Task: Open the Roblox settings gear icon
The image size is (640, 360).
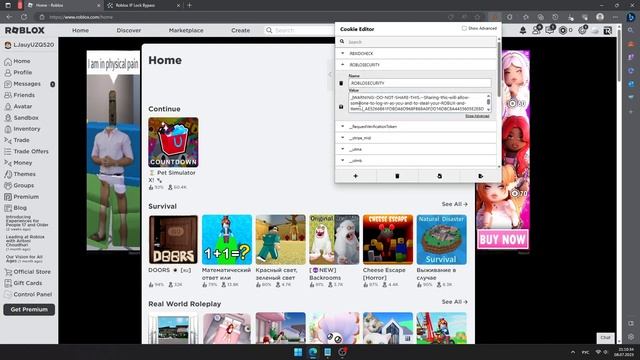Action: [582, 31]
